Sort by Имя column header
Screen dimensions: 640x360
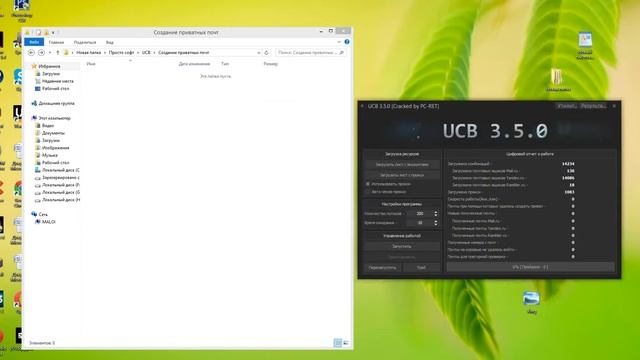click(91, 64)
